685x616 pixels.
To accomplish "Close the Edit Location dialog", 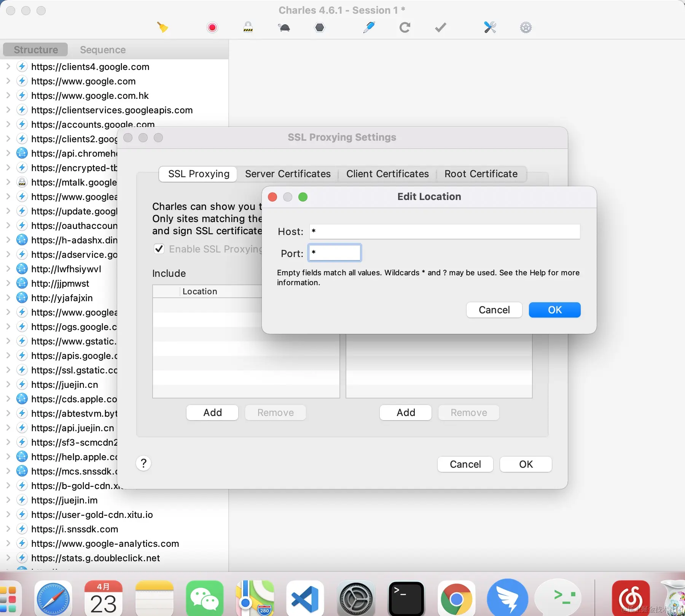I will pos(272,197).
